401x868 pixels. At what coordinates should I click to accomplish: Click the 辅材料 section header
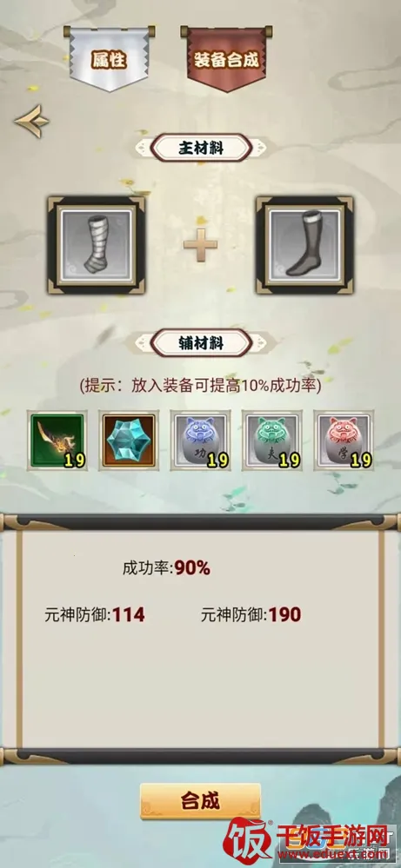point(202,342)
